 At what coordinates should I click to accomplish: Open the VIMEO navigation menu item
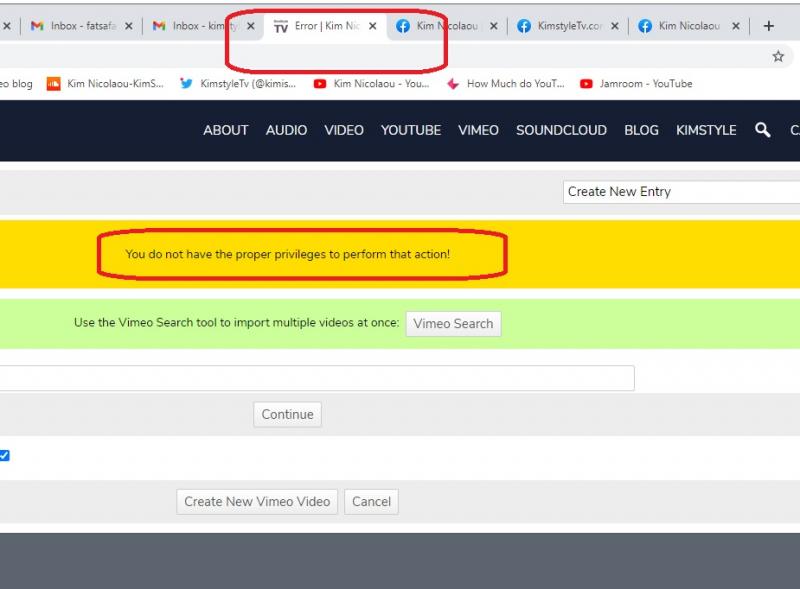click(478, 130)
